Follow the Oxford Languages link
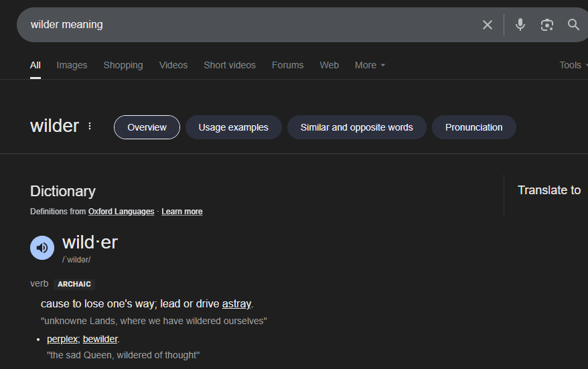Viewport: 588px width, 369px height. click(x=121, y=212)
